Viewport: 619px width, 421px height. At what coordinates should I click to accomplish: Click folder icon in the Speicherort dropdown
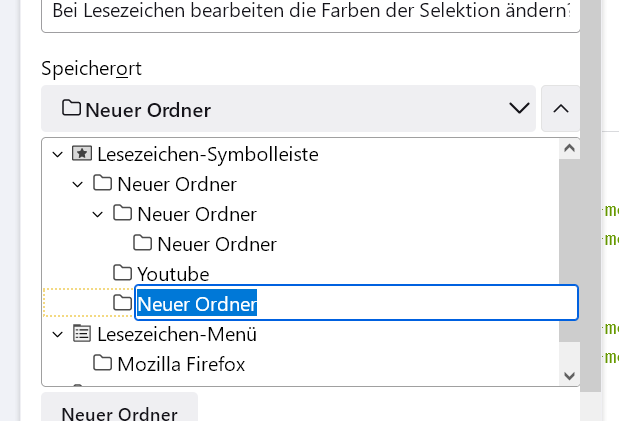click(x=71, y=109)
